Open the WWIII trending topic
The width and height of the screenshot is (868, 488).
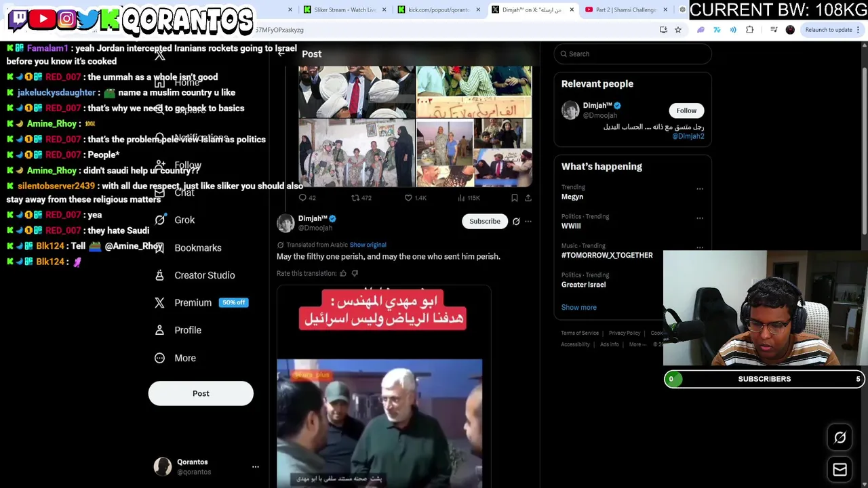click(571, 226)
